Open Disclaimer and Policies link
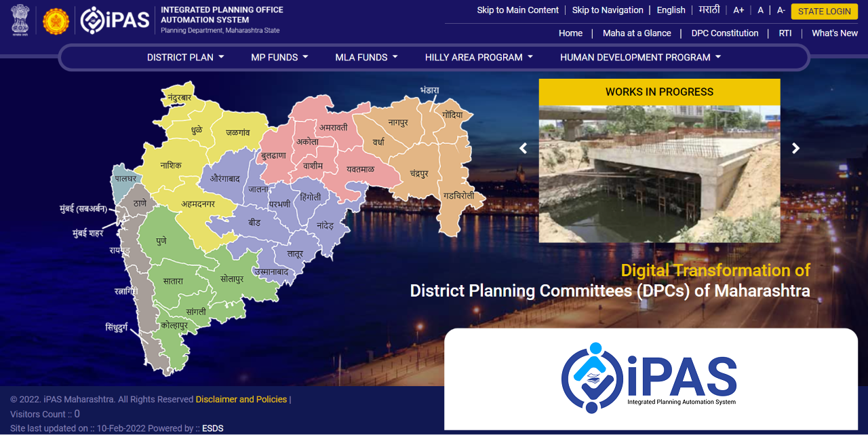Image resolution: width=868 pixels, height=435 pixels. (241, 399)
